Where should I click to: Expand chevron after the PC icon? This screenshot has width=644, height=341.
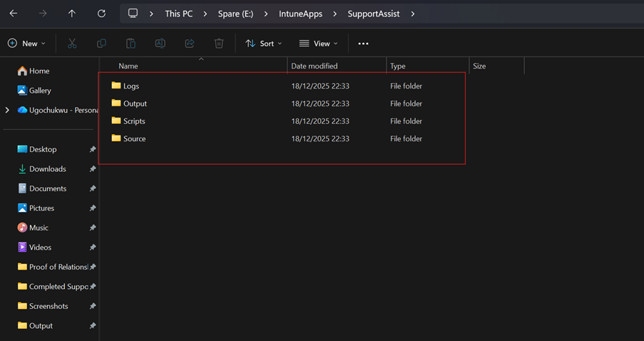point(152,14)
